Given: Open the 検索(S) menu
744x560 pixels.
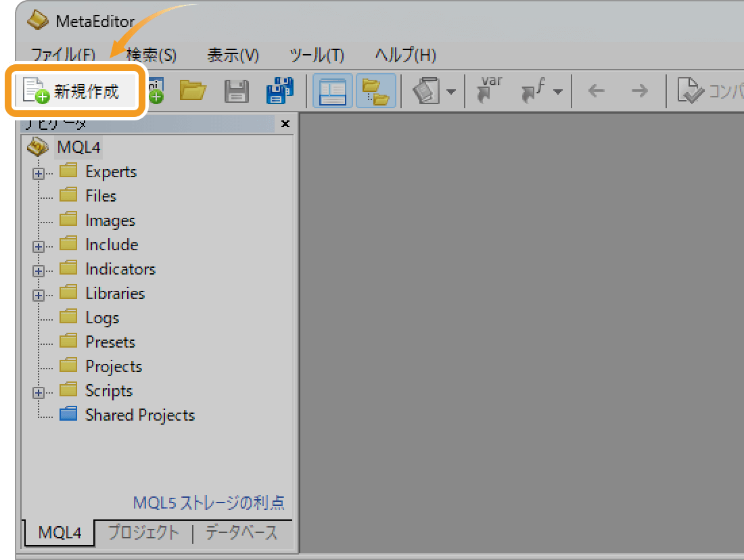Looking at the screenshot, I should point(152,55).
